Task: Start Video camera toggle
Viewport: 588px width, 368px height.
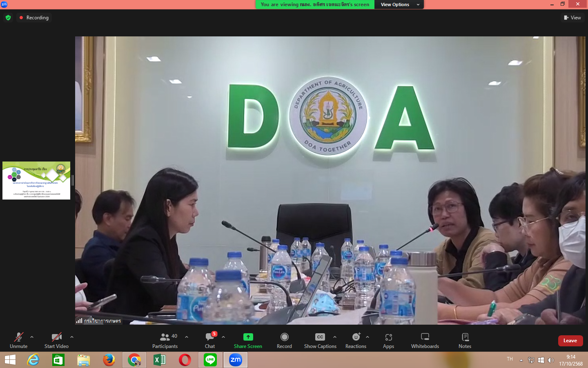Action: [56, 340]
